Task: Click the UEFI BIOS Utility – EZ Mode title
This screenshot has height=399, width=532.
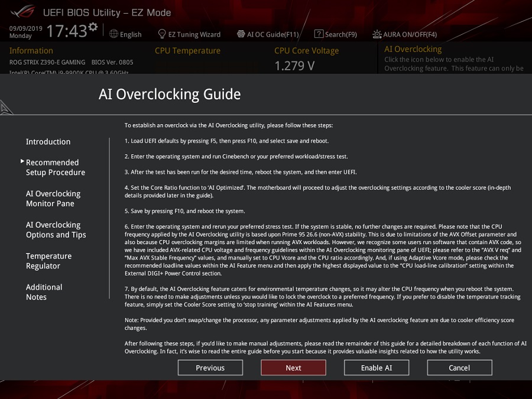Action: click(x=107, y=12)
